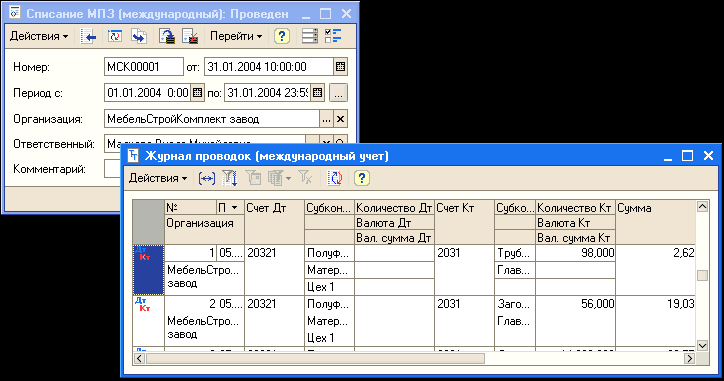This screenshot has height=381, width=724.
Task: Open calendar for the document date field
Action: pos(340,67)
